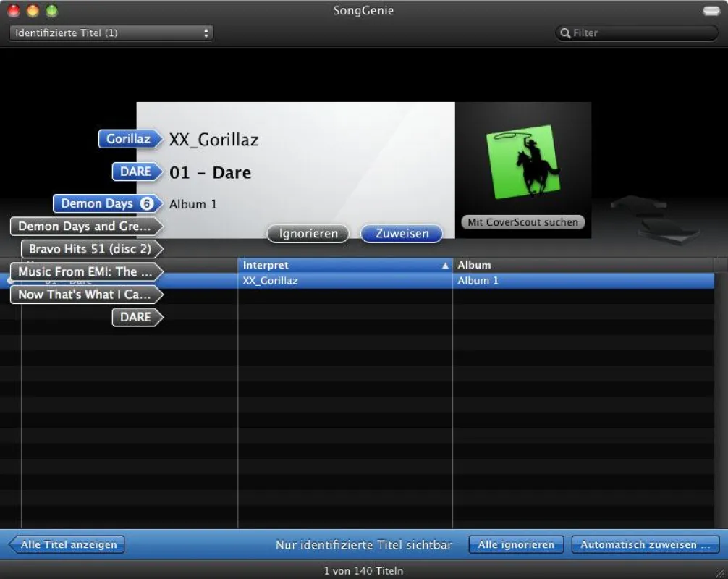Open the Identifizierte Titel dropdown

point(111,33)
